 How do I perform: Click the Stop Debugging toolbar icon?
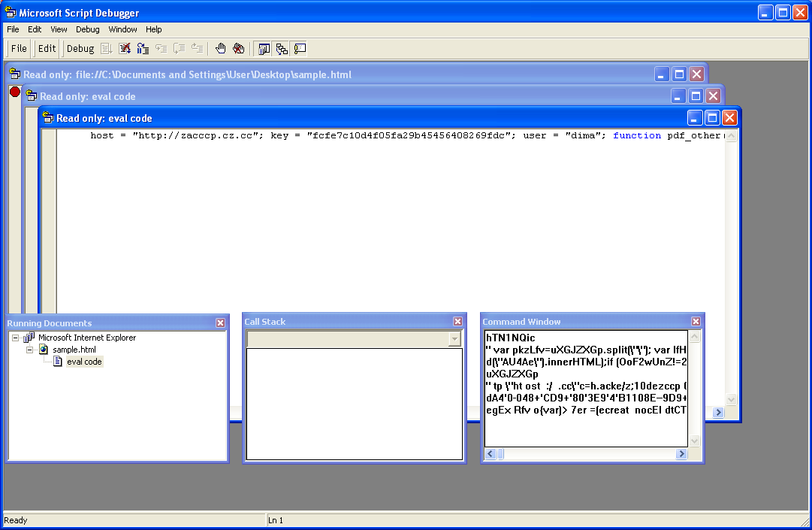coord(125,49)
